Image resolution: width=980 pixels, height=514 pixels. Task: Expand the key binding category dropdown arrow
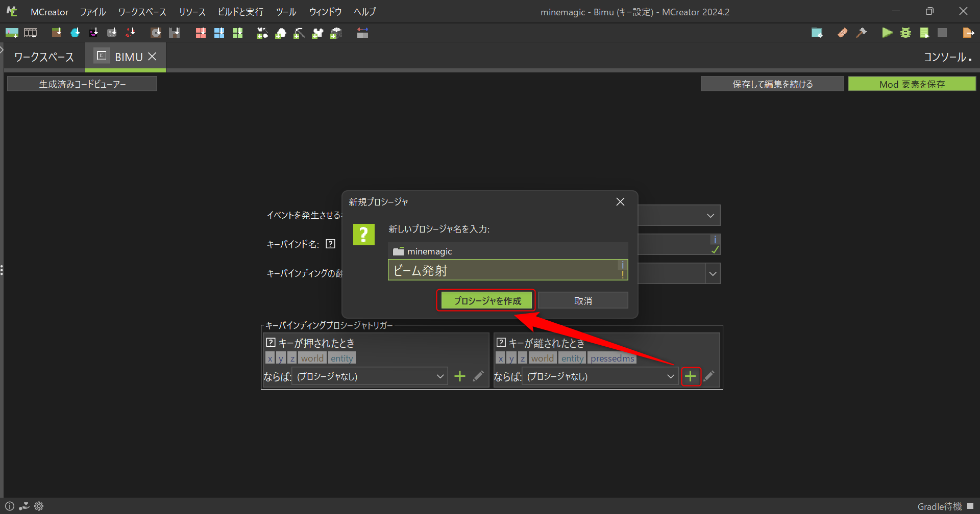(713, 274)
